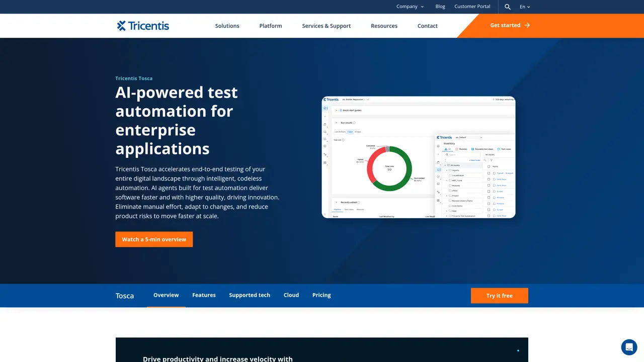Click the Tricentis logo in the header

(143, 26)
